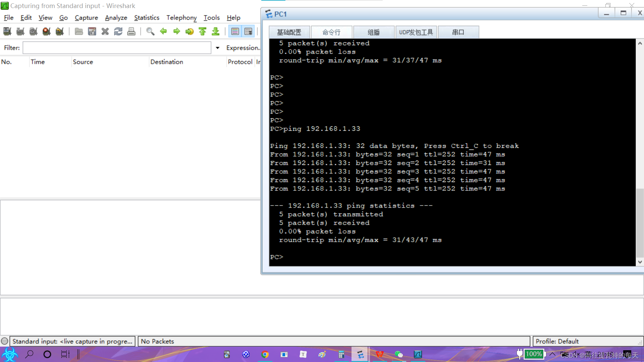Click the expert info indicator circle
The image size is (644, 362).
[5, 341]
